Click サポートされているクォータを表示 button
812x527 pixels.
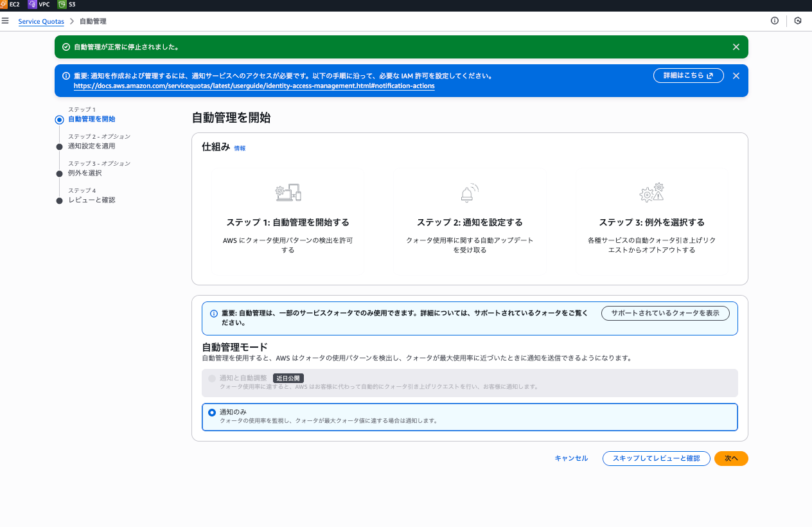pyautogui.click(x=665, y=313)
